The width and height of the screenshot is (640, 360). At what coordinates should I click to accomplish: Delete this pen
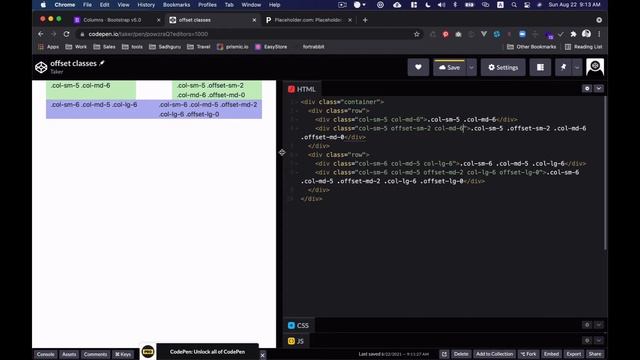click(x=461, y=354)
